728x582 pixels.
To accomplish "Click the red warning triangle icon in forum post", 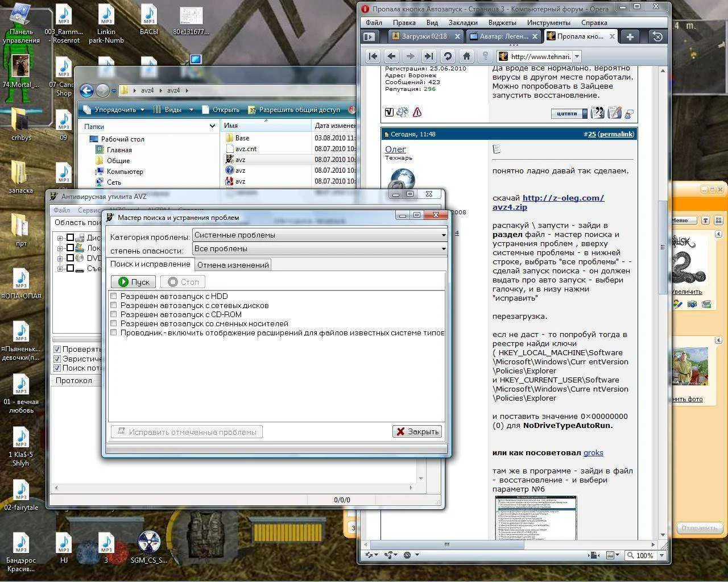I will tap(417, 113).
